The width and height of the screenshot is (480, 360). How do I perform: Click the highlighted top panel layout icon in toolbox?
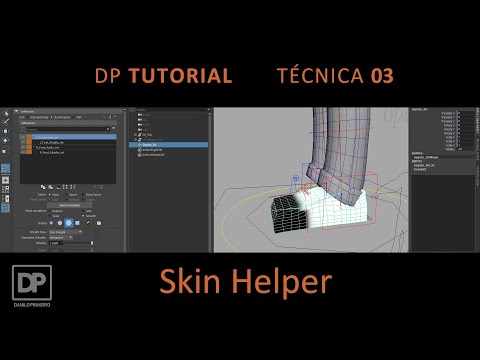[x=5, y=168]
